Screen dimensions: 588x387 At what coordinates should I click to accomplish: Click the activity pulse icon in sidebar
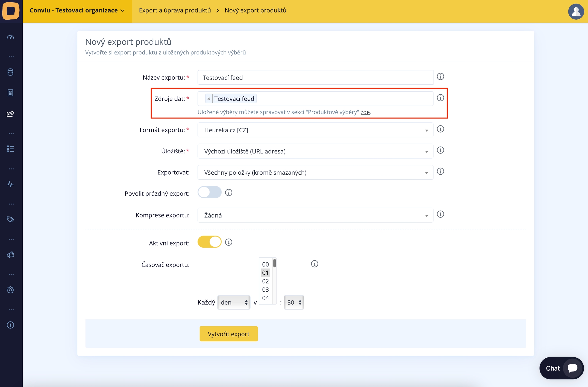[x=10, y=184]
